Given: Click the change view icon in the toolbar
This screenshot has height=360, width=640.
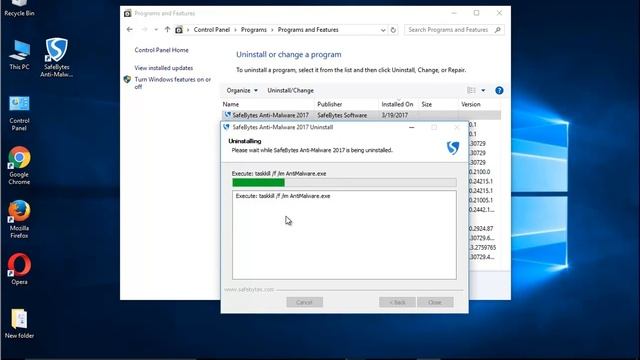Looking at the screenshot, I should 471,90.
